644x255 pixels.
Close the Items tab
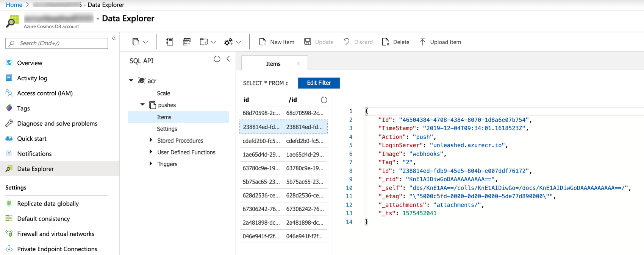pos(299,63)
